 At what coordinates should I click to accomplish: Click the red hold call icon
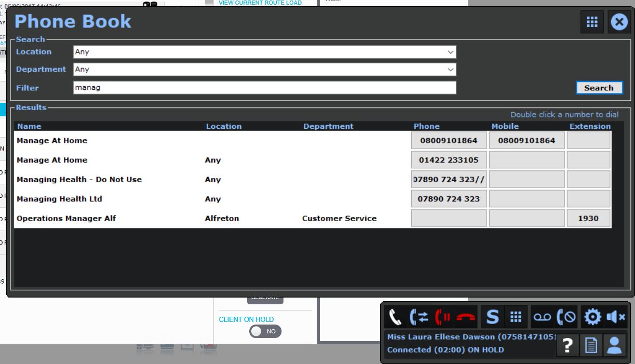pyautogui.click(x=443, y=317)
